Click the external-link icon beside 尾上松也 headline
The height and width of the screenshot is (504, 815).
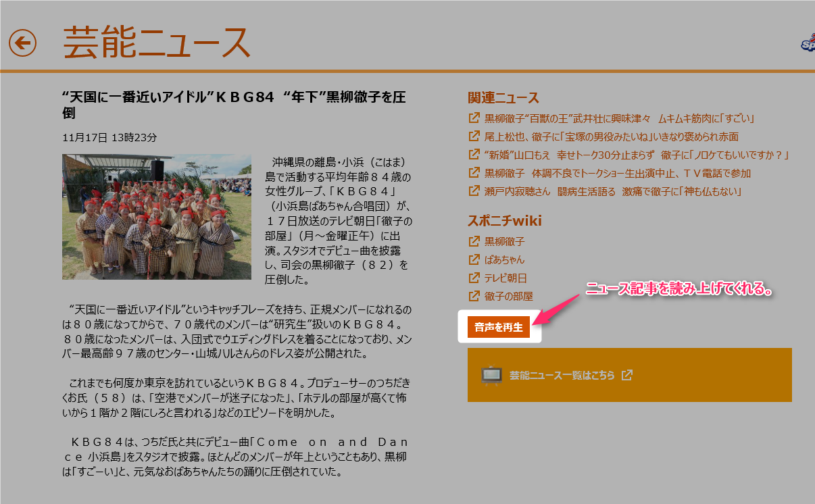(x=474, y=137)
